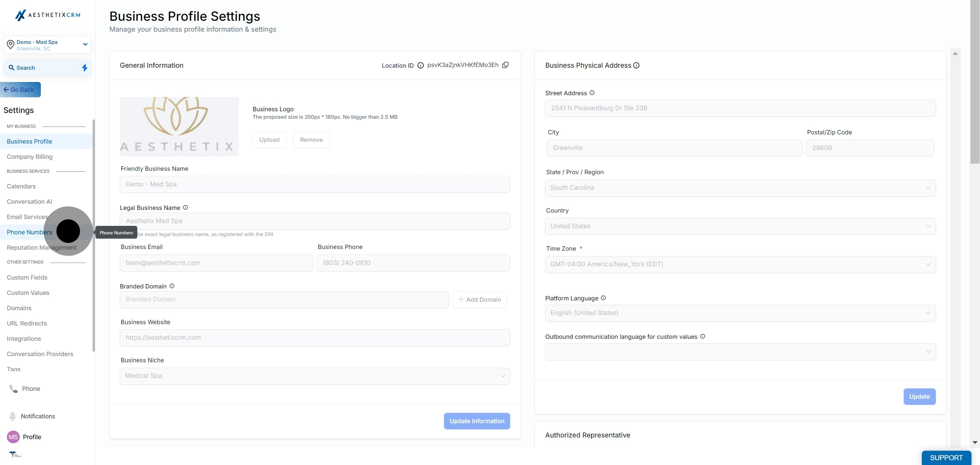This screenshot has height=465, width=980.
Task: Copy the Location ID using copy icon
Action: click(505, 65)
